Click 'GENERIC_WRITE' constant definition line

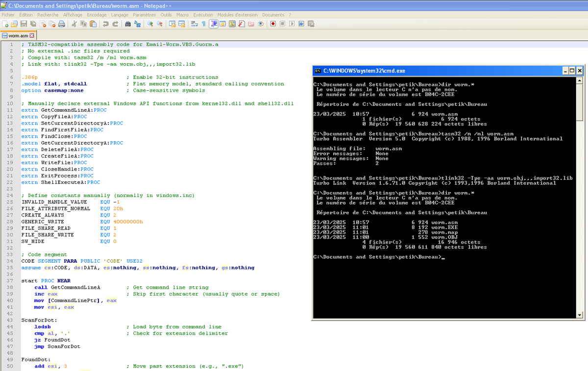[82, 222]
